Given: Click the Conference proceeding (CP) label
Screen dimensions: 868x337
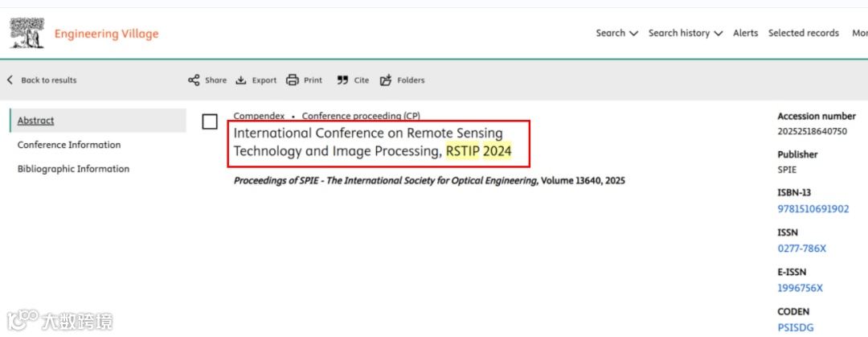Looking at the screenshot, I should tap(361, 116).
